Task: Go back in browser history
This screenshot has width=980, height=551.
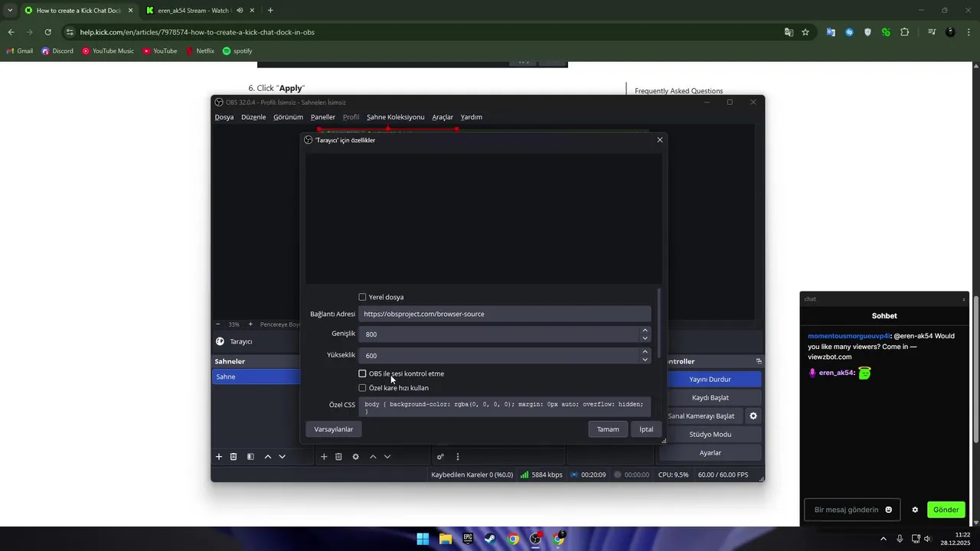Action: pyautogui.click(x=11, y=32)
